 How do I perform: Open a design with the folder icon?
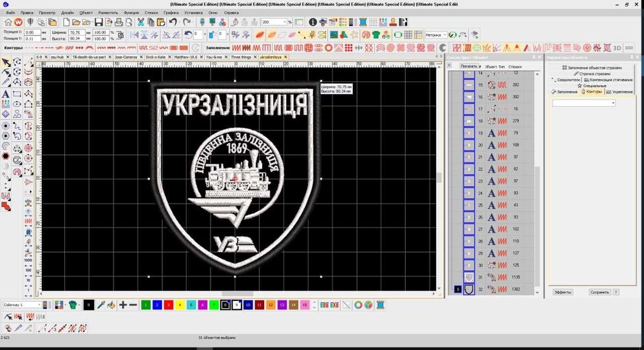[x=76, y=22]
